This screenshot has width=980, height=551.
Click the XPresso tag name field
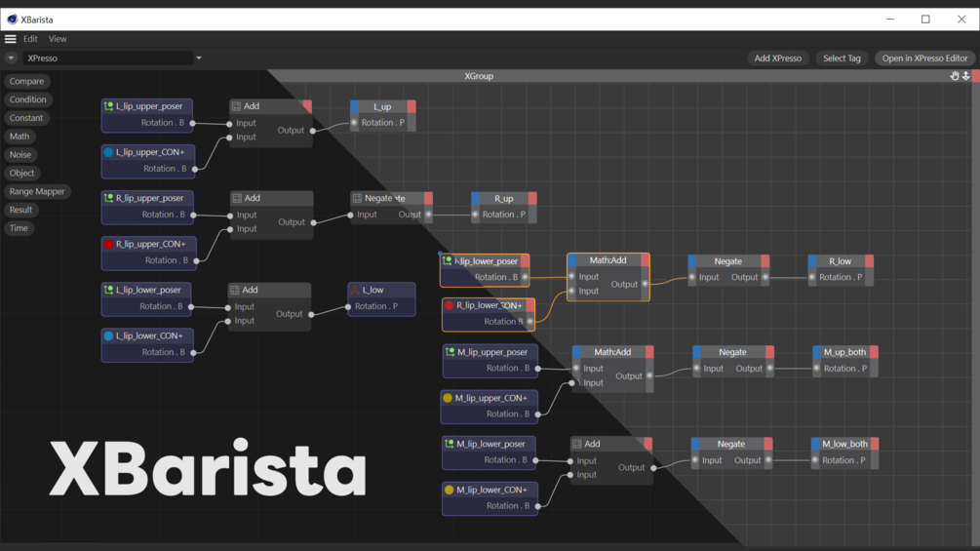(x=108, y=59)
